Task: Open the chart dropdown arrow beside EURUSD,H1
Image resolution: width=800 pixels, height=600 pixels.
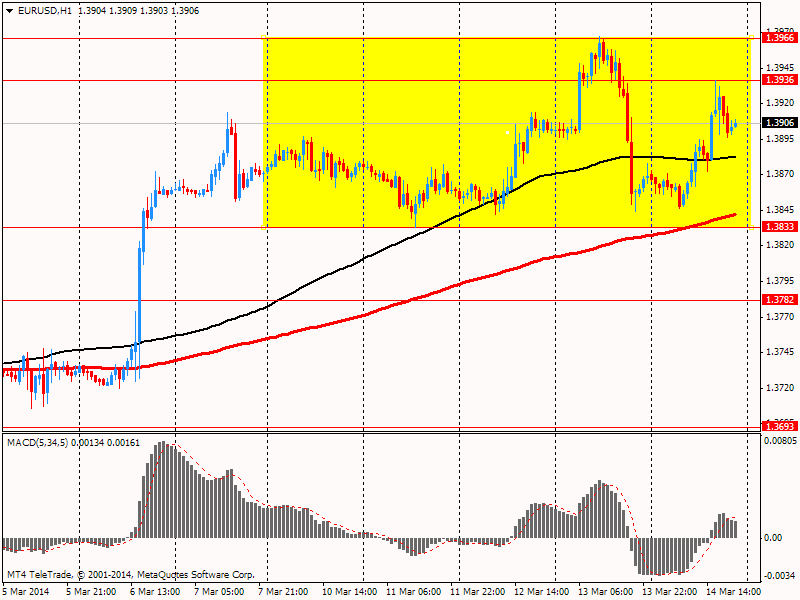Action: coord(10,11)
